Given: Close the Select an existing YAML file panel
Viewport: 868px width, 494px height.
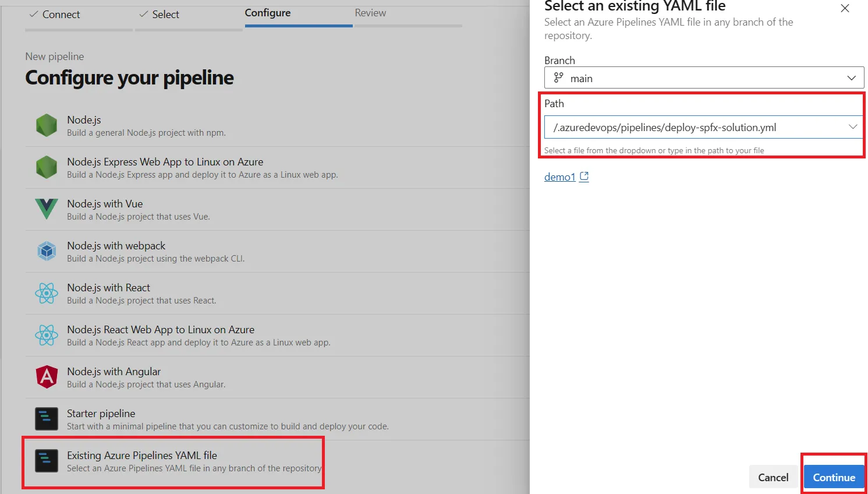Looking at the screenshot, I should (x=845, y=8).
